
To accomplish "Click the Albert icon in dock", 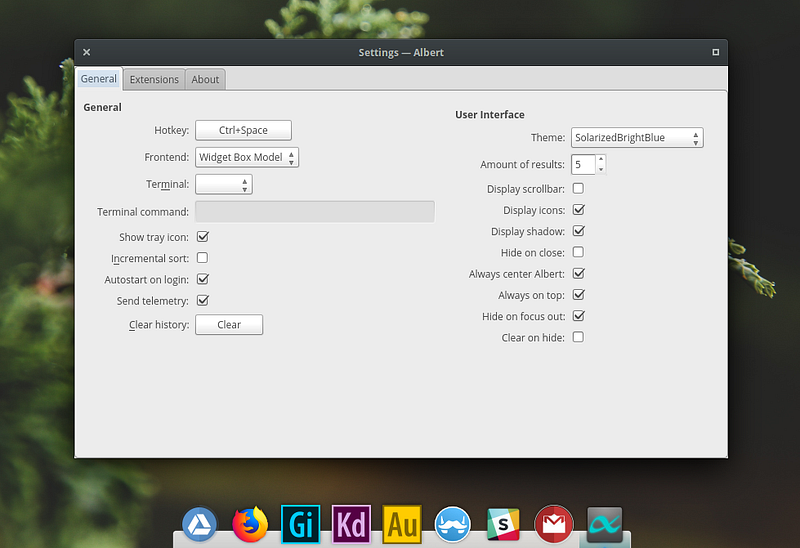I will pyautogui.click(x=605, y=525).
